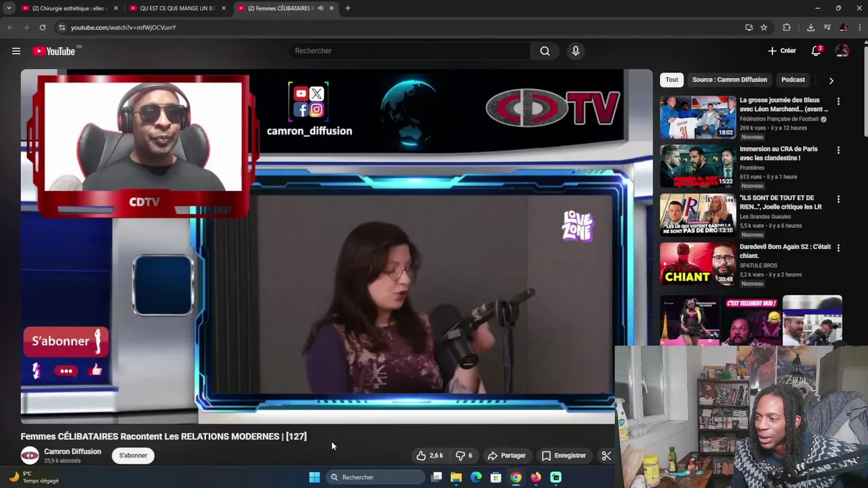Click the magnifier search button on YouTube
This screenshot has height=488, width=868.
pos(545,51)
